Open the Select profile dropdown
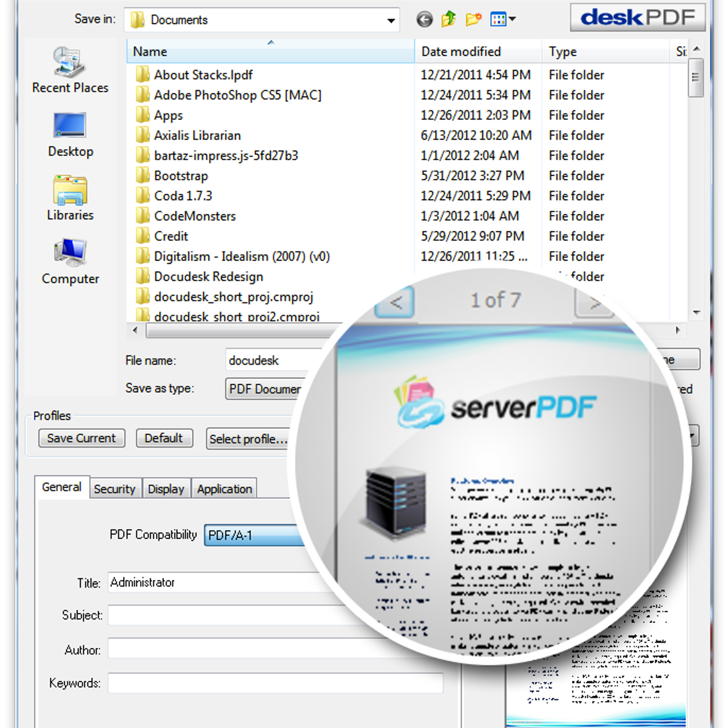This screenshot has height=728, width=728. (248, 439)
